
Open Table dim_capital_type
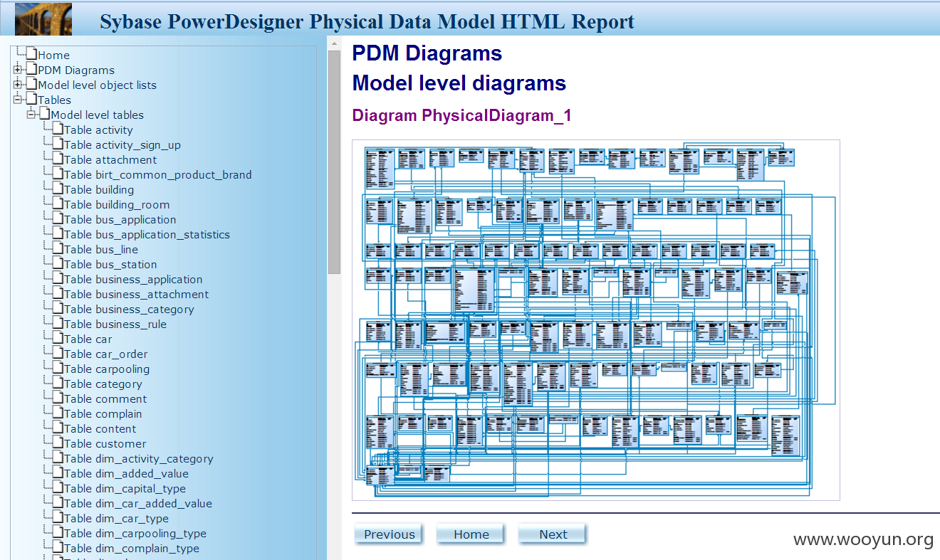tap(125, 488)
